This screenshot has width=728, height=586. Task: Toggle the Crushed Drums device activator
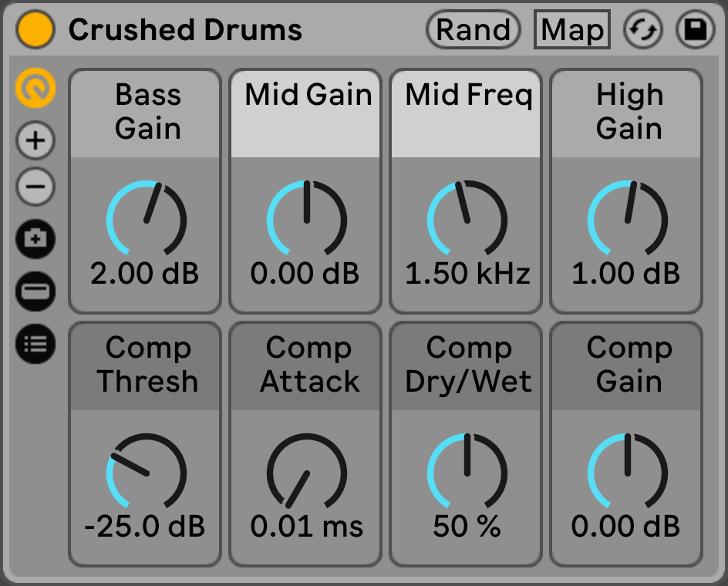click(x=35, y=30)
